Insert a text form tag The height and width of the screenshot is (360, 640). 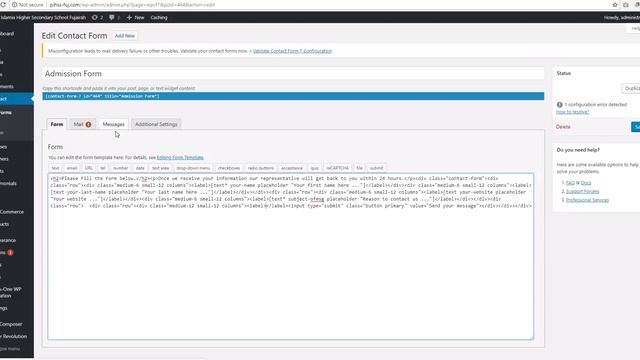55,168
